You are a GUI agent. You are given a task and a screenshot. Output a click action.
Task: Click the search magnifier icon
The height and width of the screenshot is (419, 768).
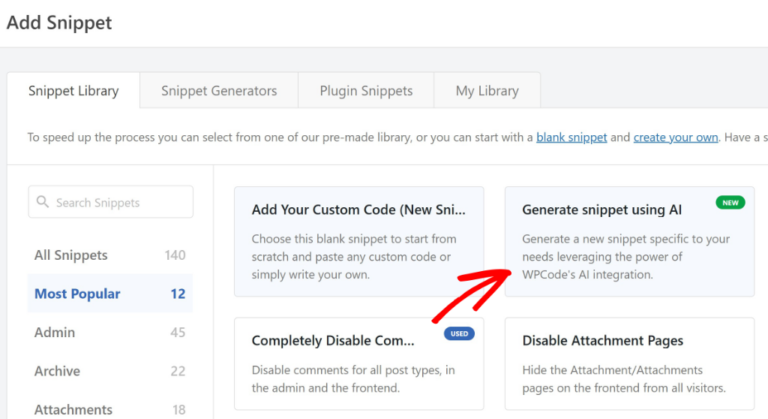[x=43, y=202]
